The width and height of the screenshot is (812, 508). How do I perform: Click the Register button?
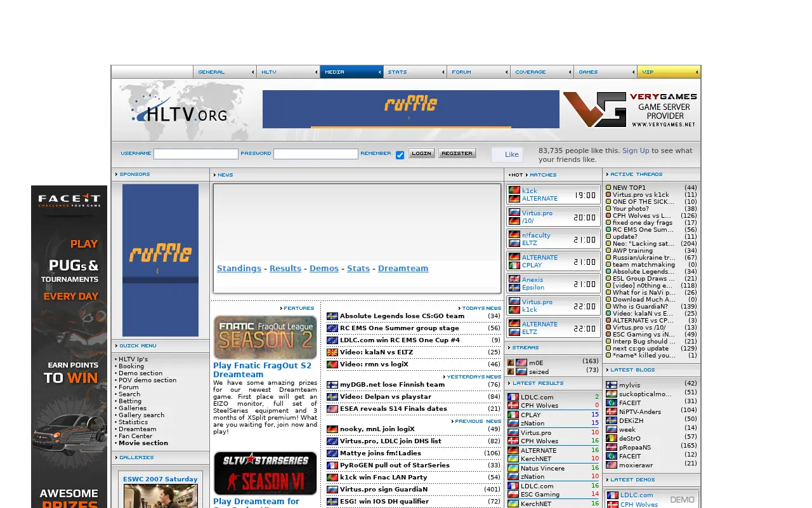coord(457,153)
